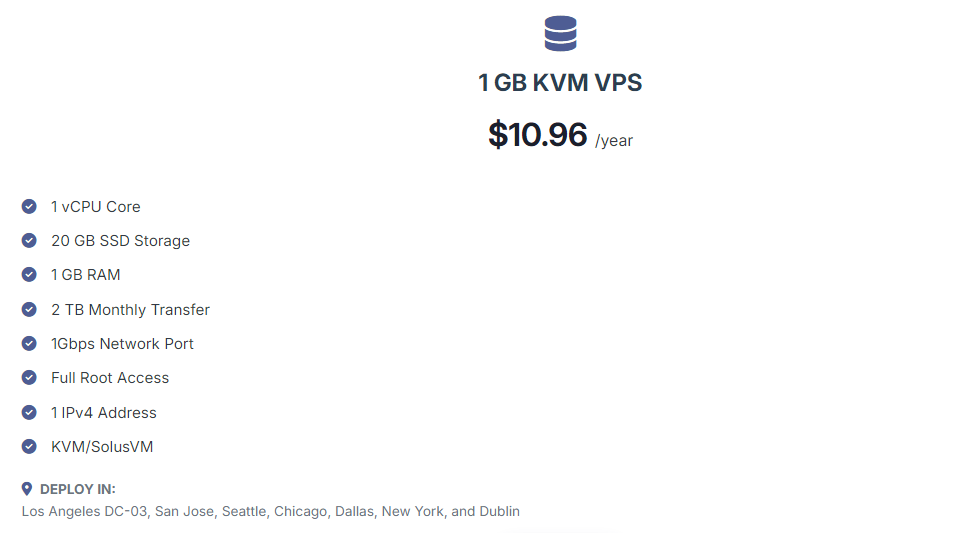Click the checkmark next to 2 TB Monthly Transfer
The height and width of the screenshot is (533, 966).
point(29,309)
